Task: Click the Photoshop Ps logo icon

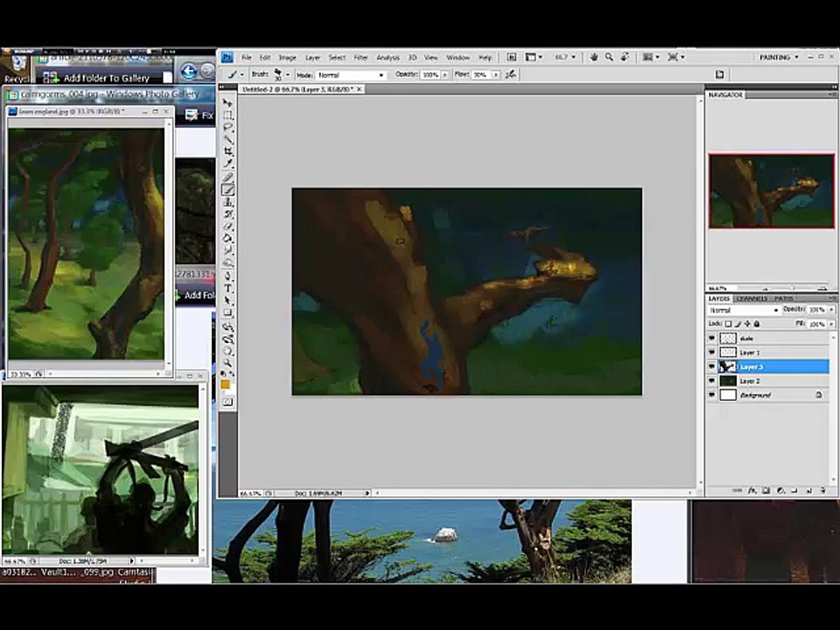Action: pos(227,58)
